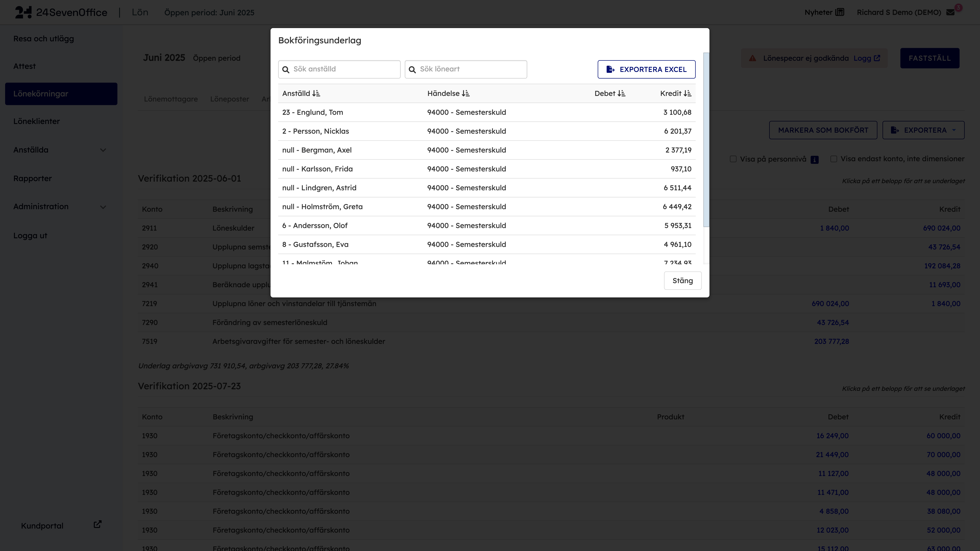The width and height of the screenshot is (980, 551).
Task: Open the Nyheter news icon
Action: [x=840, y=12]
